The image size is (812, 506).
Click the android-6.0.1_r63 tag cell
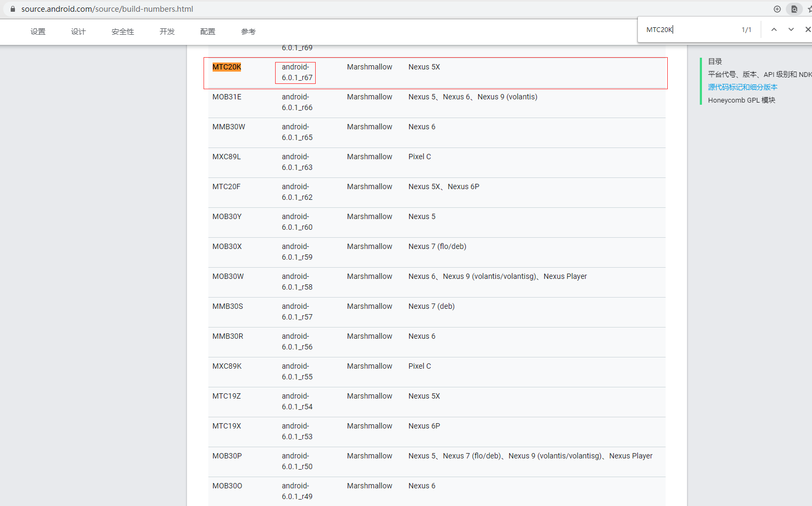pos(297,162)
